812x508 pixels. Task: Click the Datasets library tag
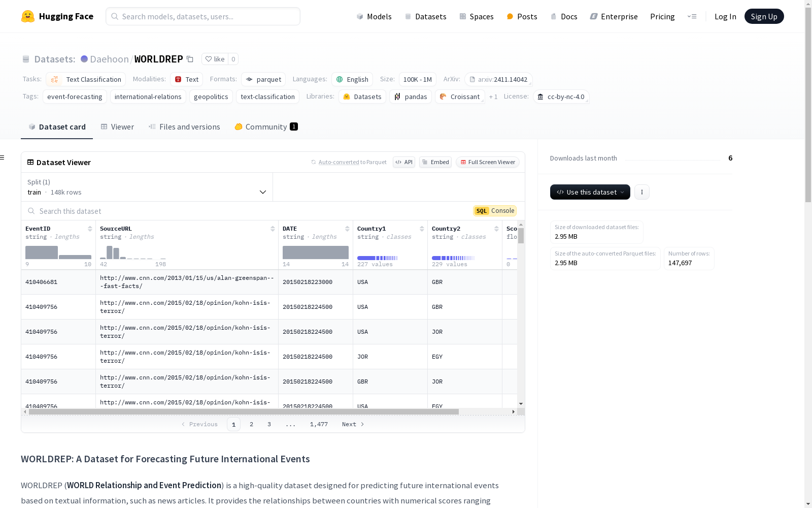(362, 97)
